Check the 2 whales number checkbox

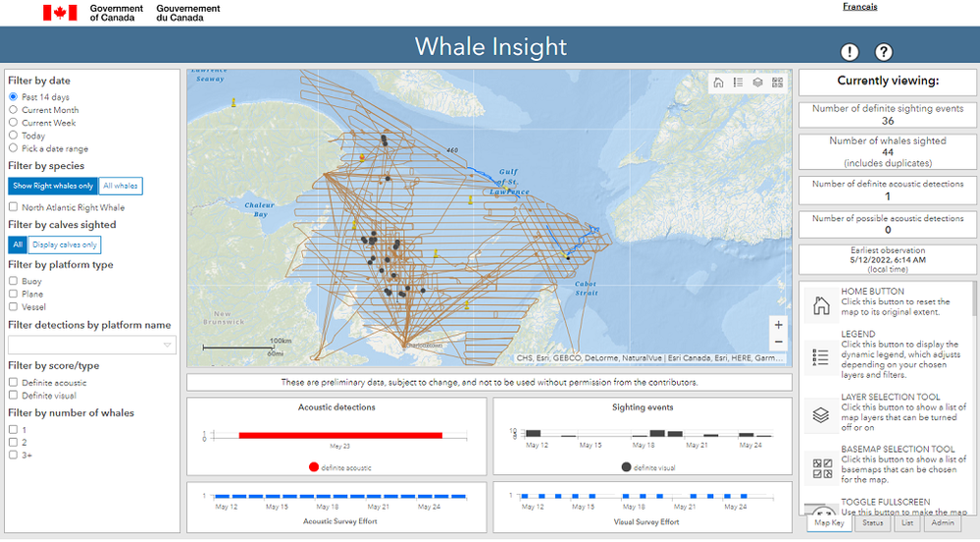13,442
